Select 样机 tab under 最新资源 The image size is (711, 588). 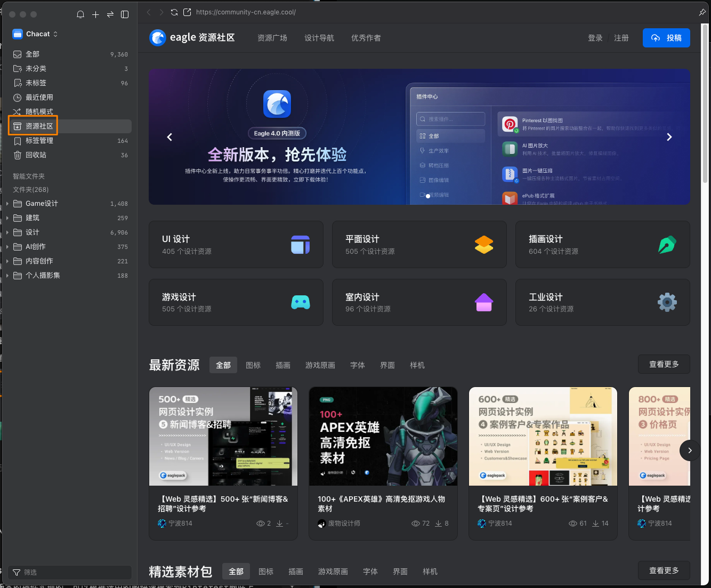click(x=417, y=365)
